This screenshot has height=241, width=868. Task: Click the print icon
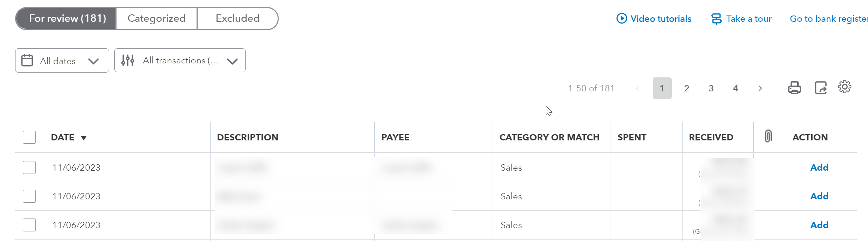[x=794, y=88]
